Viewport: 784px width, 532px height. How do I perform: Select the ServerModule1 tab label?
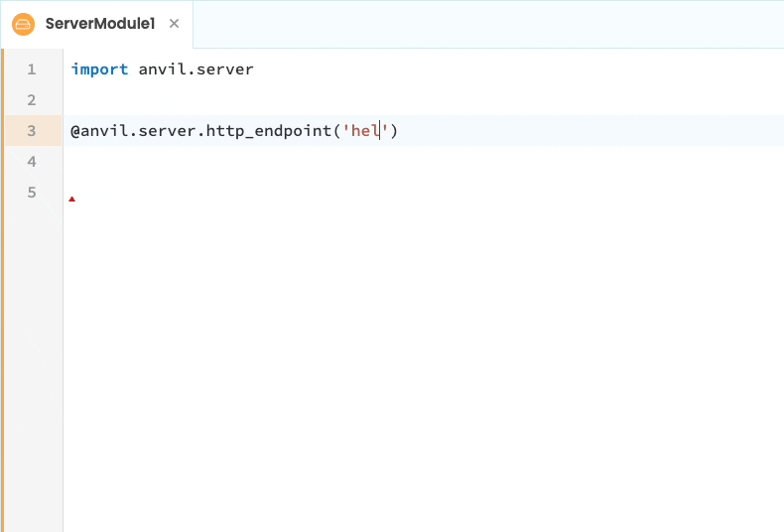99,24
